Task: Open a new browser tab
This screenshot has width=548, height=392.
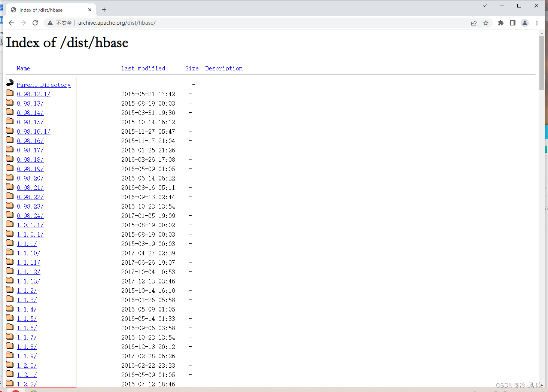Action: tap(104, 9)
